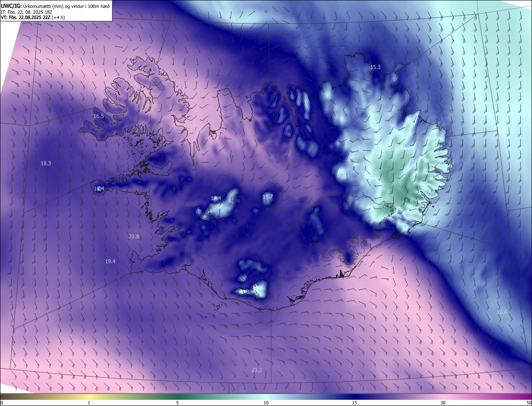532x406 pixels.
Task: Click the color scale tick labeled 5
Action: 177,403
